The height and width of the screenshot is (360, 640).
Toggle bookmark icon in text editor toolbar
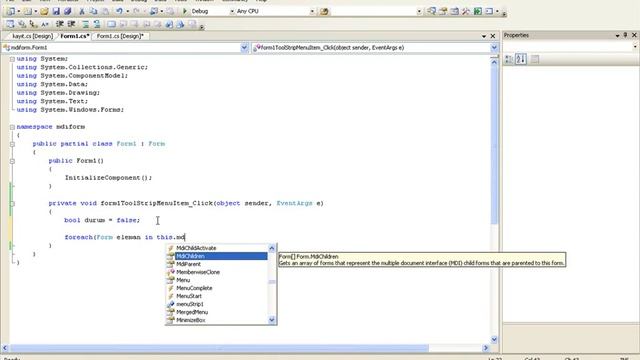[x=111, y=24]
